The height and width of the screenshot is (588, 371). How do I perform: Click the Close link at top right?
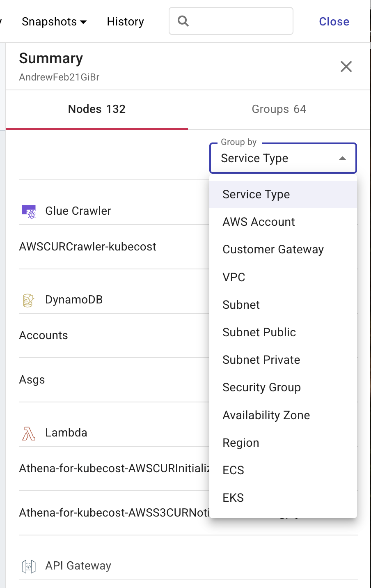coord(334,22)
